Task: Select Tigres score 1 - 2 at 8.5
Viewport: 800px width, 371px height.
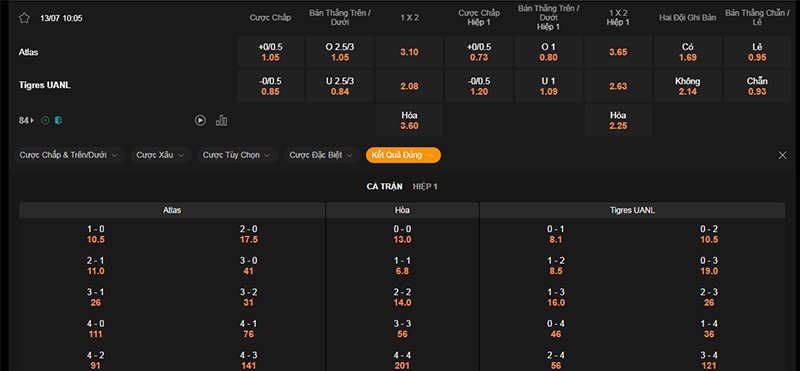Action: point(556,266)
